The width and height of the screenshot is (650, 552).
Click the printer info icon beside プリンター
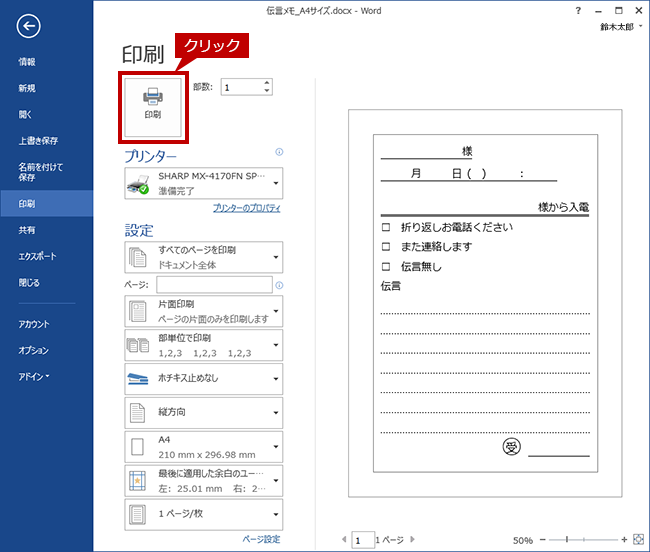[x=279, y=152]
